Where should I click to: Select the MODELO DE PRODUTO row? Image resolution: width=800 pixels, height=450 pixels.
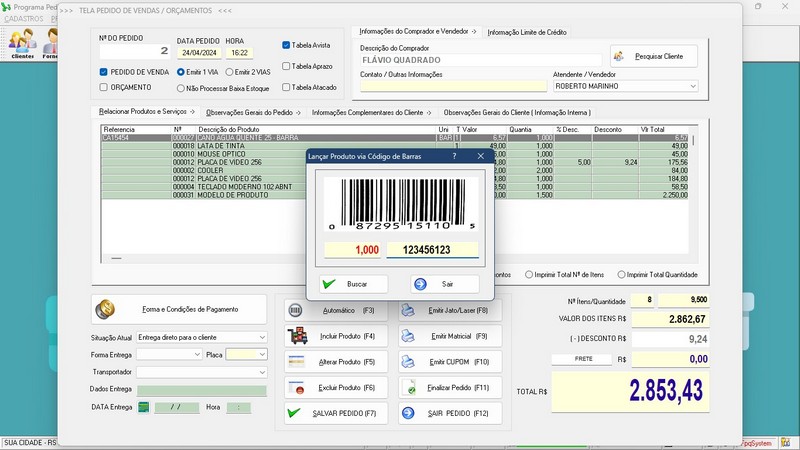coord(395,195)
